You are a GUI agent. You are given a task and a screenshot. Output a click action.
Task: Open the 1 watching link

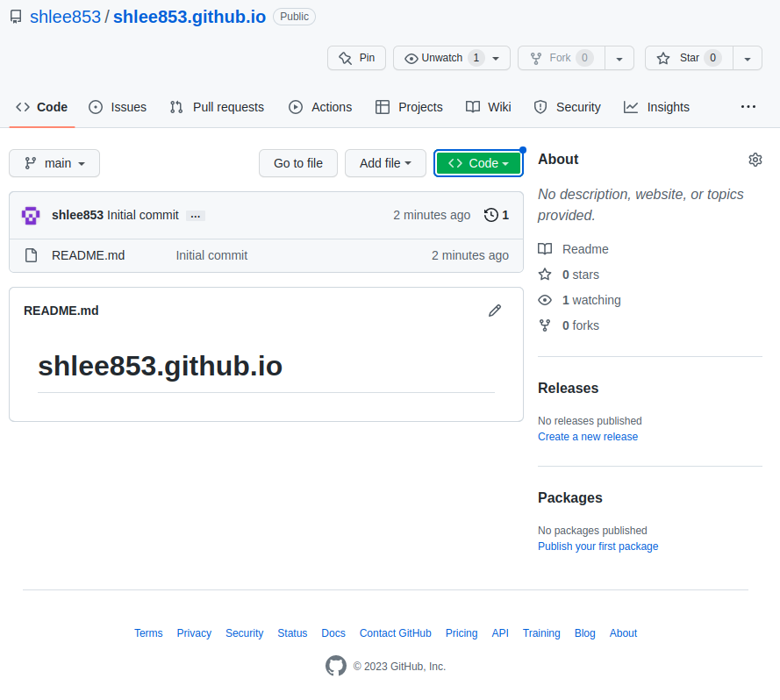591,300
